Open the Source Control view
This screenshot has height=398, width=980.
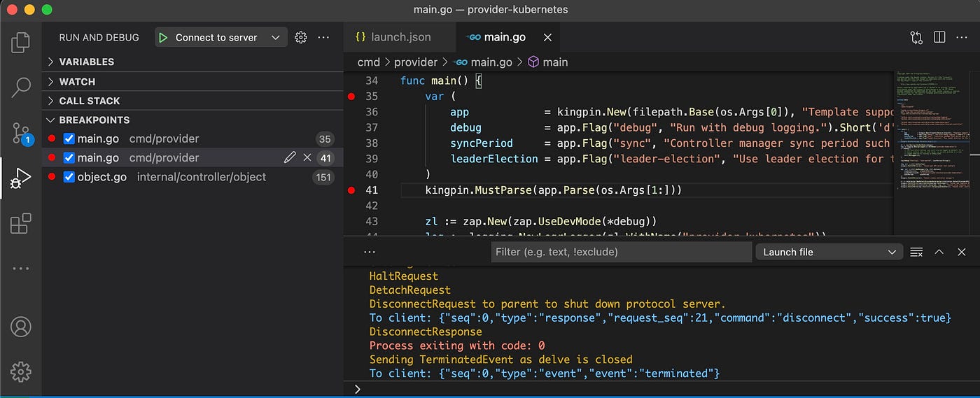point(21,133)
